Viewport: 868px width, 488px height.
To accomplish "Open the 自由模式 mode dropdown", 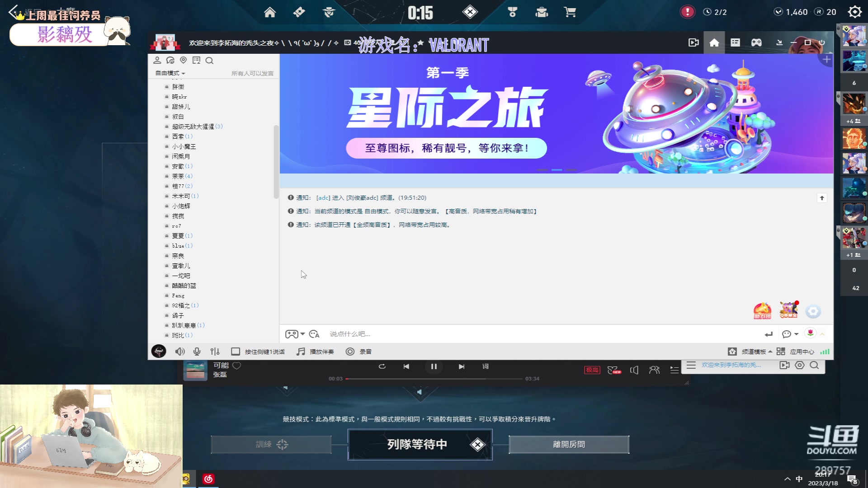I will [x=170, y=73].
